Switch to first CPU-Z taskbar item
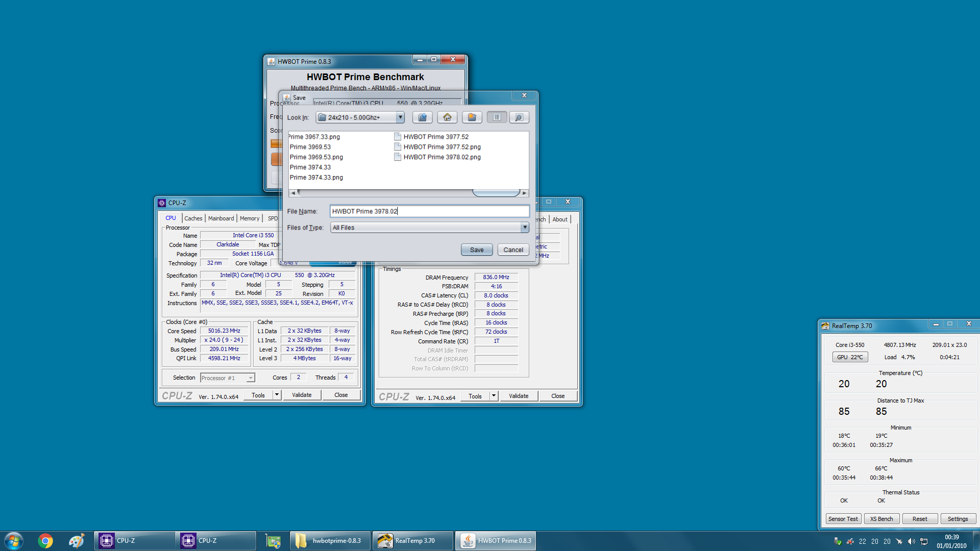The height and width of the screenshot is (551, 980). (134, 541)
